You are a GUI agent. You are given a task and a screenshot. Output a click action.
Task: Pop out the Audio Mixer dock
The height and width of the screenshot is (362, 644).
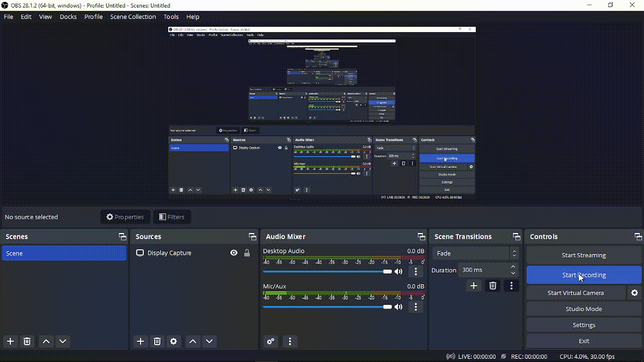tap(421, 236)
